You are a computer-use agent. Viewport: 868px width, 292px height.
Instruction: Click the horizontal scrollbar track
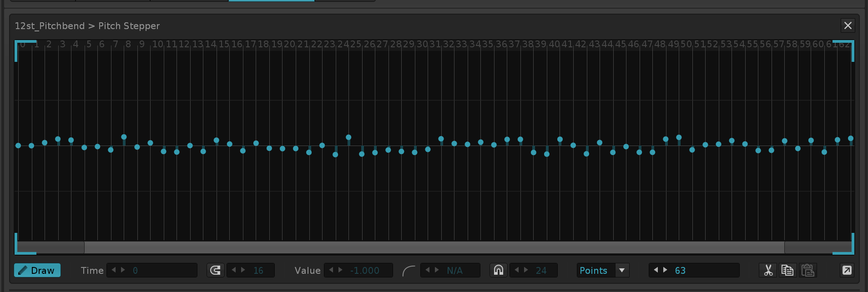[432, 247]
